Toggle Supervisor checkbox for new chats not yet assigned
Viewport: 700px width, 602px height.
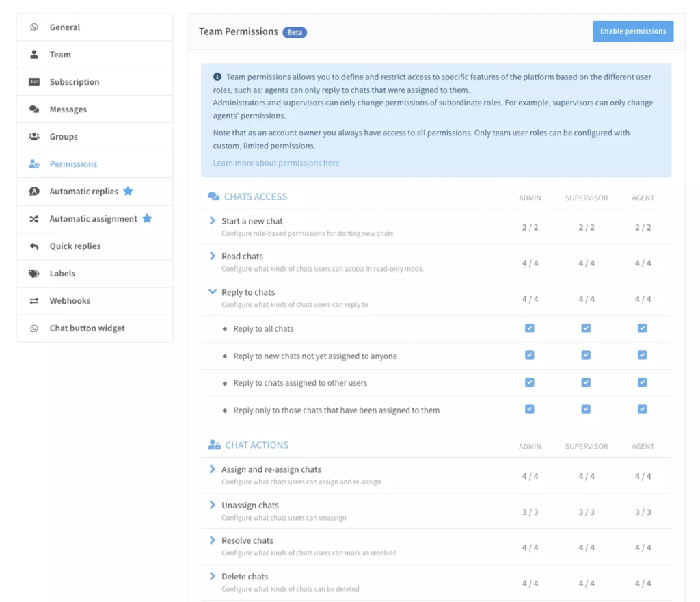tap(586, 355)
